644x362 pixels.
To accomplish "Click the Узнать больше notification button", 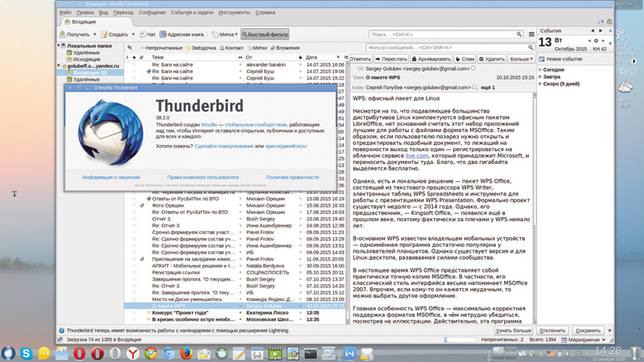I will [513, 330].
